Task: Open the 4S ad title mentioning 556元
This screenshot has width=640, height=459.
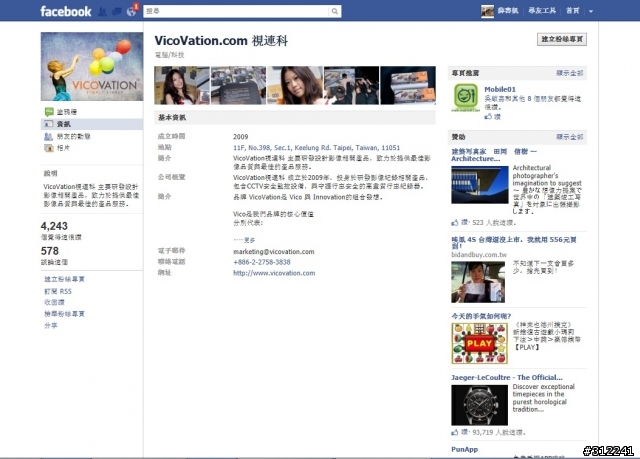Action: click(514, 243)
